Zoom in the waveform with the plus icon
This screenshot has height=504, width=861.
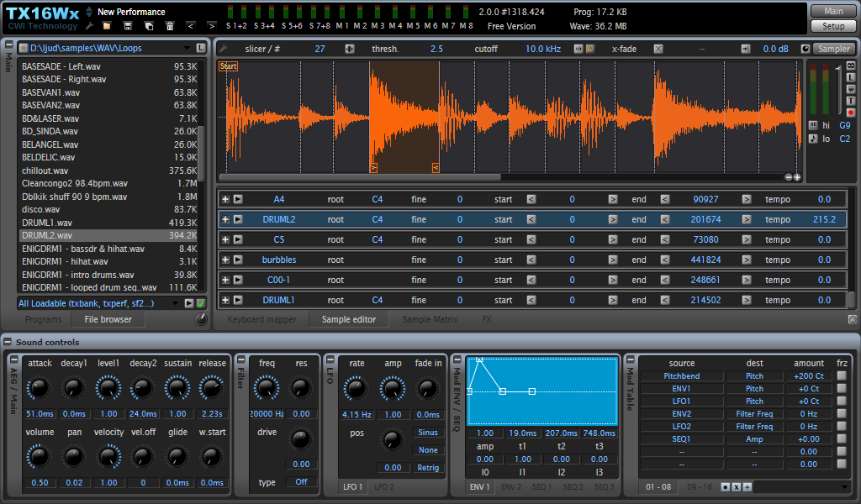[x=797, y=177]
